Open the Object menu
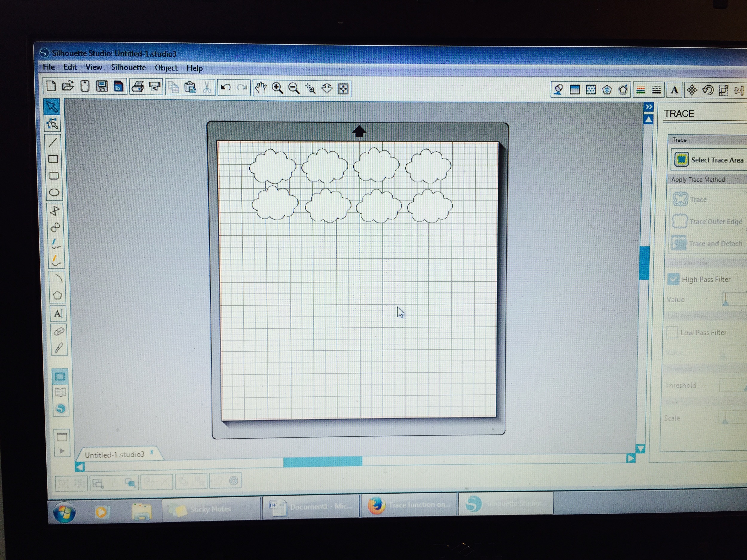 coord(166,68)
